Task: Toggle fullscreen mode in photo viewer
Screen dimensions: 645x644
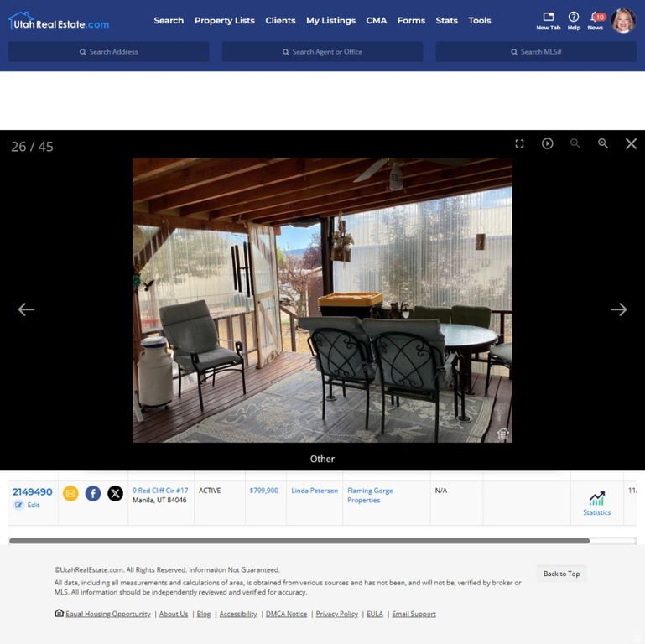Action: point(519,143)
